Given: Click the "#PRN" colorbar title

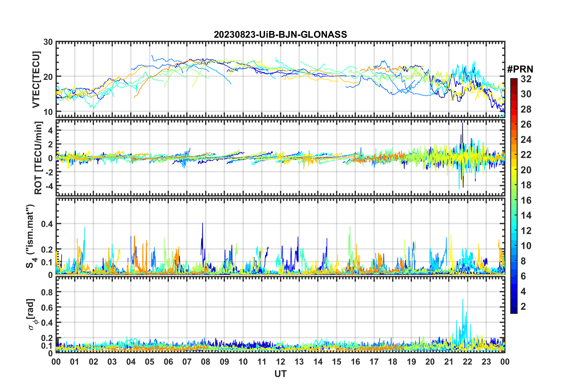Looking at the screenshot, I should pyautogui.click(x=520, y=69).
